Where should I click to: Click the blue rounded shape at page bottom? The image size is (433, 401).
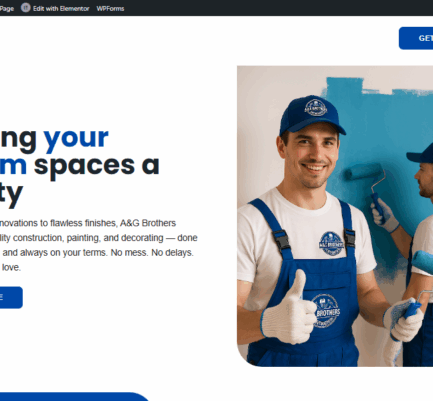(x=73, y=397)
